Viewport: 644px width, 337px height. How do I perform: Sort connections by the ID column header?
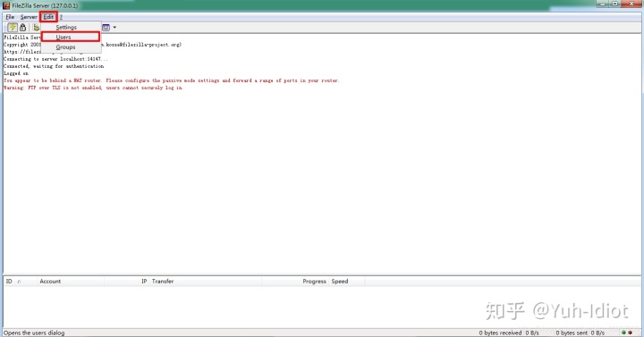[19, 282]
